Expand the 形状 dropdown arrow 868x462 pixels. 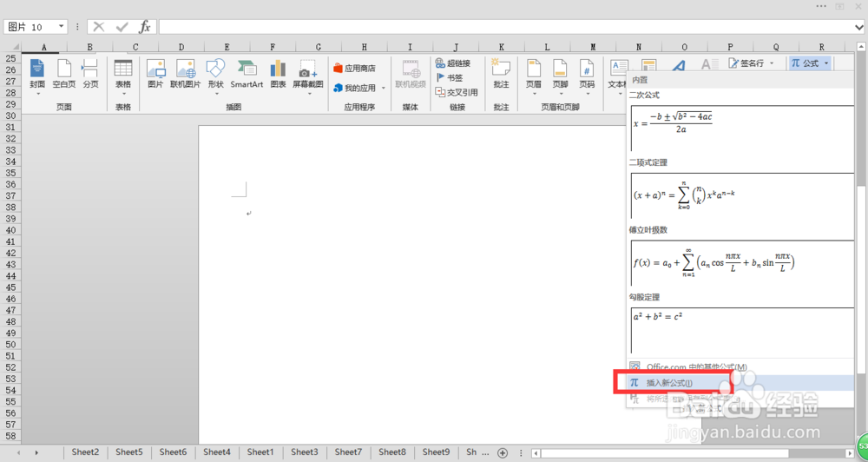(x=215, y=94)
